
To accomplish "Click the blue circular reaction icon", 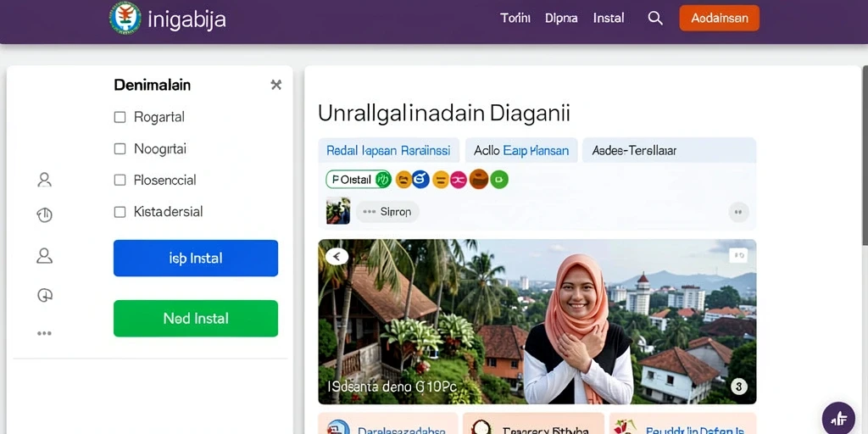I will point(420,179).
